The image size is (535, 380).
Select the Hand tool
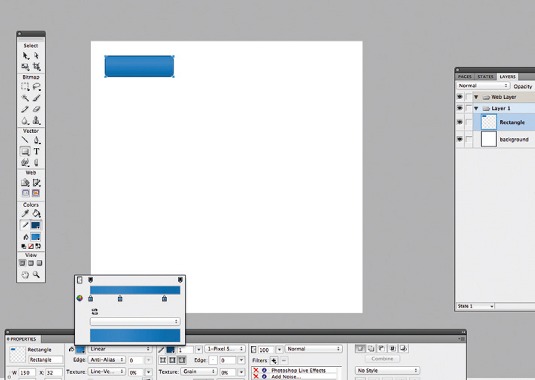tap(26, 275)
